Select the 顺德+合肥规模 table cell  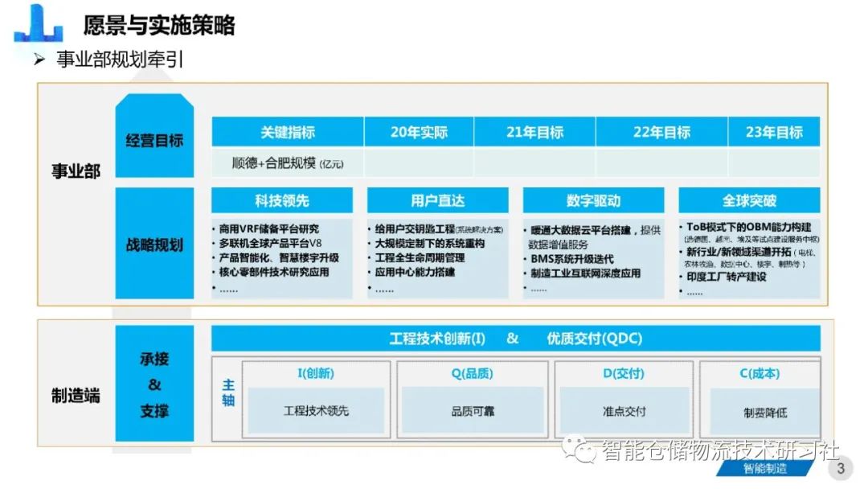click(287, 162)
